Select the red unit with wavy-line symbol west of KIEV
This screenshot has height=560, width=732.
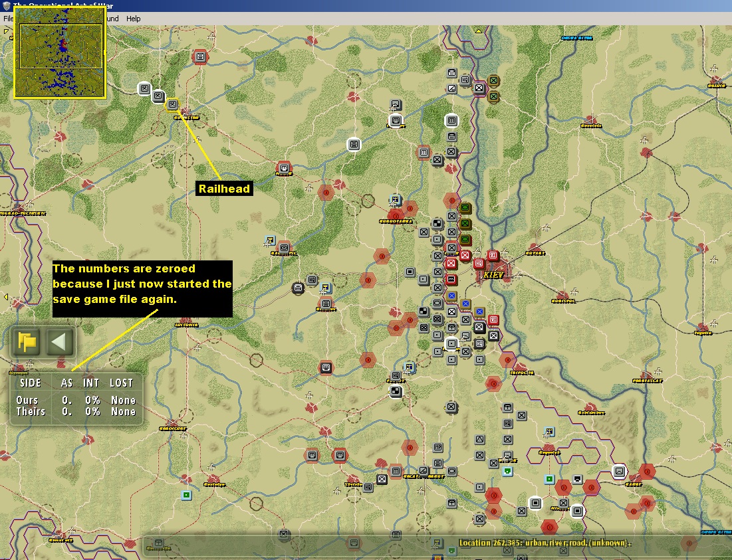[x=451, y=279]
